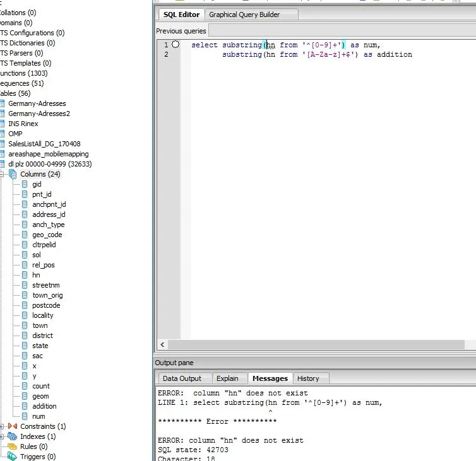Select the TS Configurations (0) node

pos(32,33)
